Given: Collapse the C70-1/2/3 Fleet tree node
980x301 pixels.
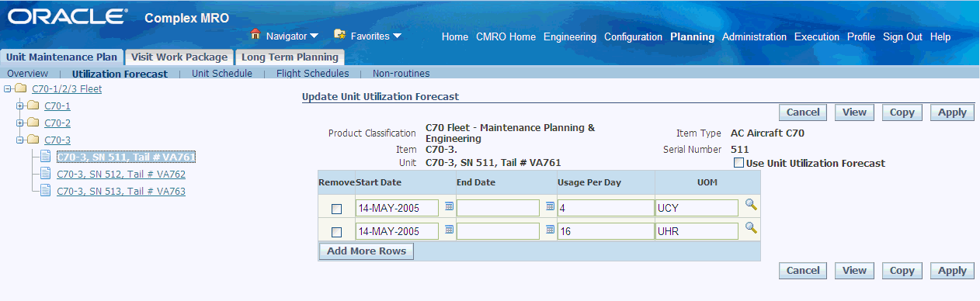Looking at the screenshot, I should point(8,88).
